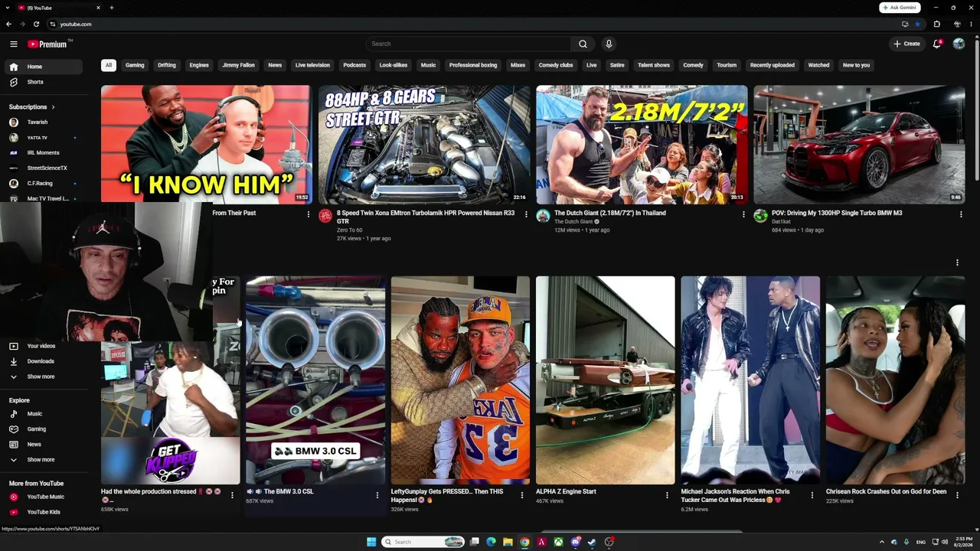Open options for The Dutch Giant video
The height and width of the screenshot is (551, 980).
743,214
